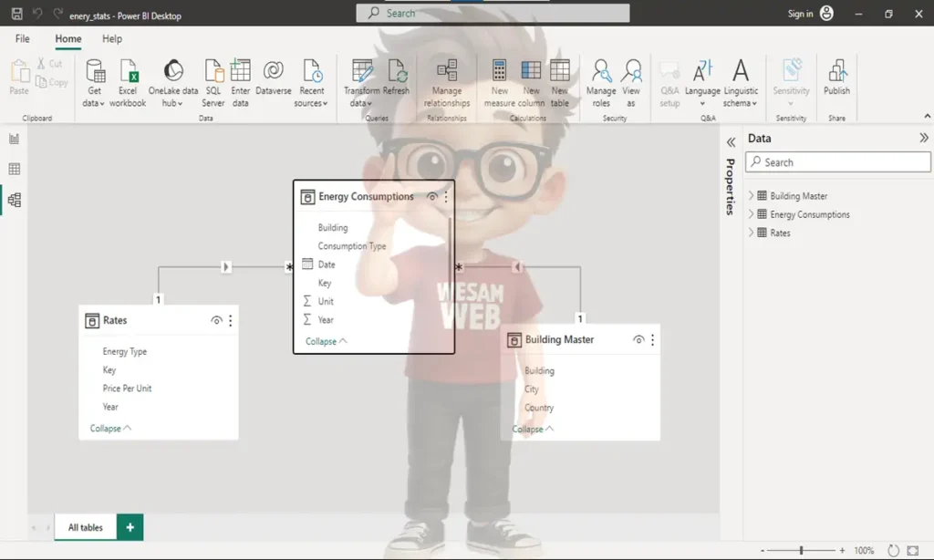Switch to Table view in left sidebar
Screen dimensions: 934x560
click(14, 169)
